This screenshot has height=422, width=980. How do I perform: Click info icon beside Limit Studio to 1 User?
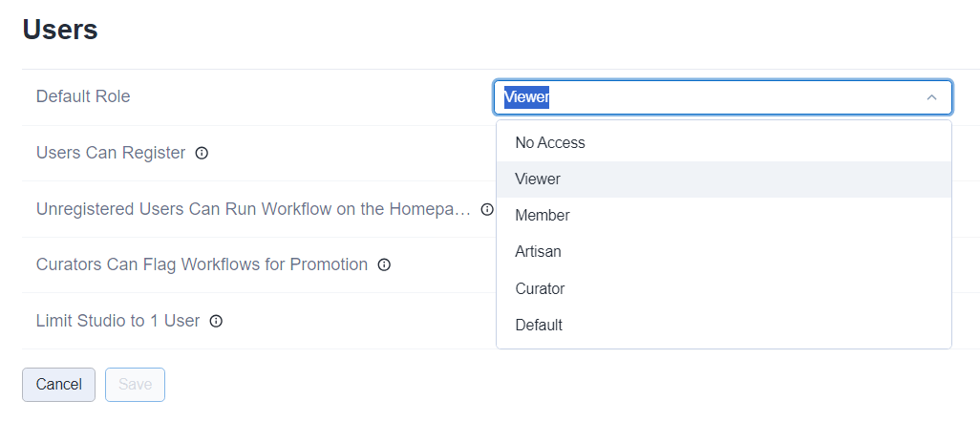[x=216, y=321]
